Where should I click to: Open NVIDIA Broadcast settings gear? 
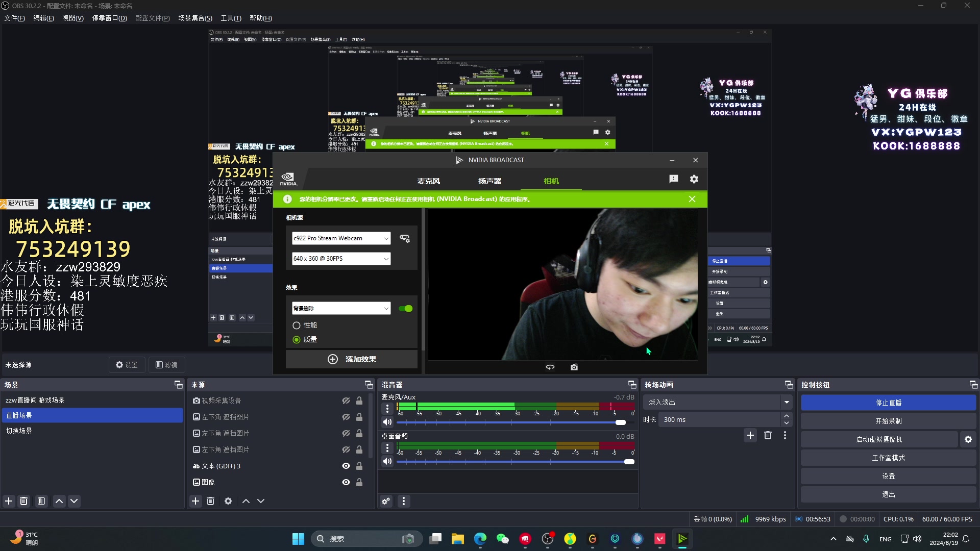(x=694, y=179)
